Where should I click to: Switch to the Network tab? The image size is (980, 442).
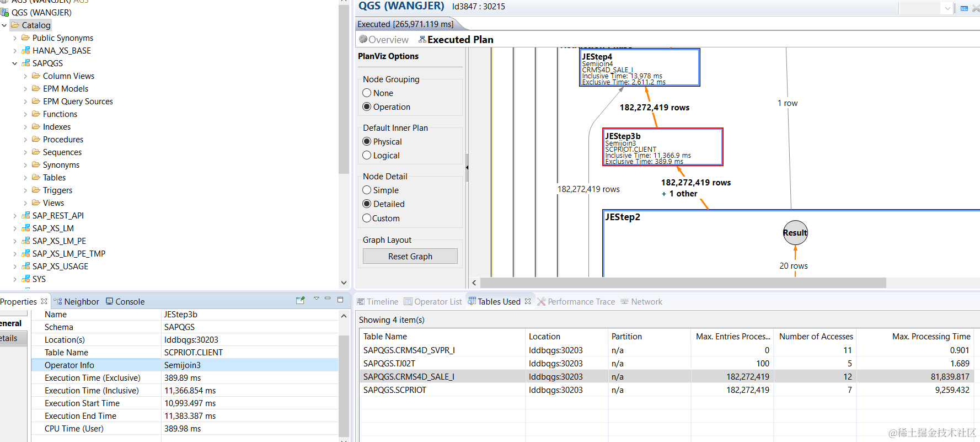point(641,302)
